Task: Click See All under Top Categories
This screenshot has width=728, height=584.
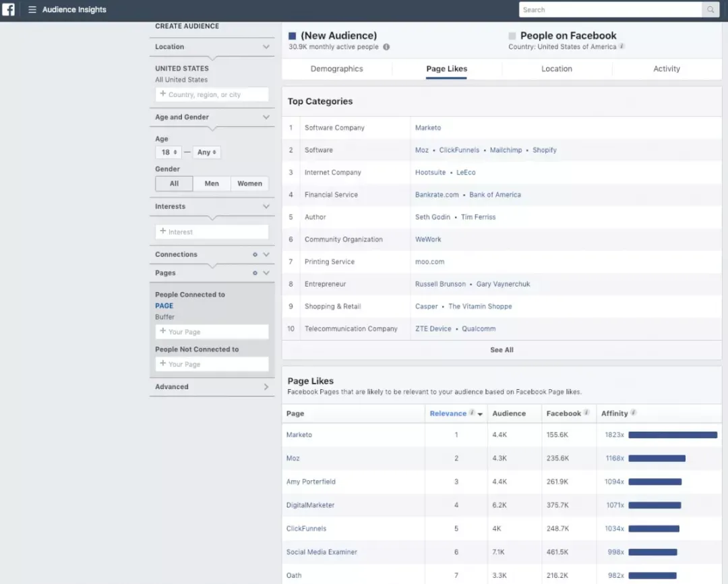Action: [x=502, y=350]
